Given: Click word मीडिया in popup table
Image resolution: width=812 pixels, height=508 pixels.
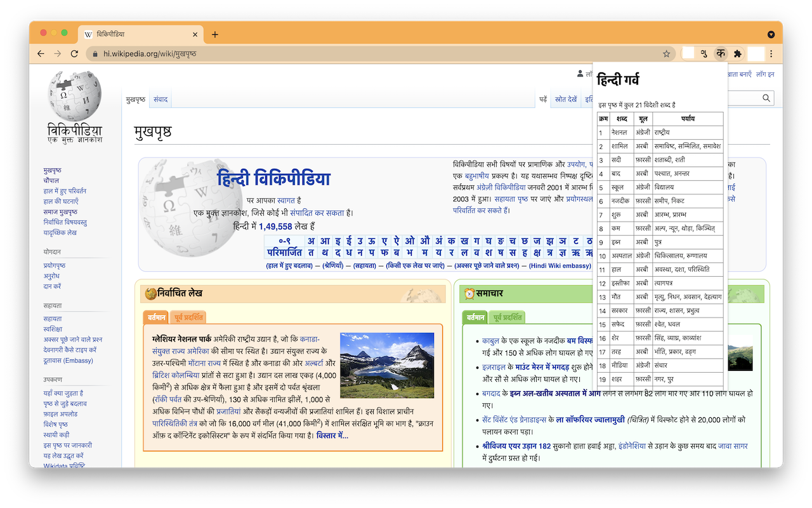Looking at the screenshot, I should [x=620, y=365].
